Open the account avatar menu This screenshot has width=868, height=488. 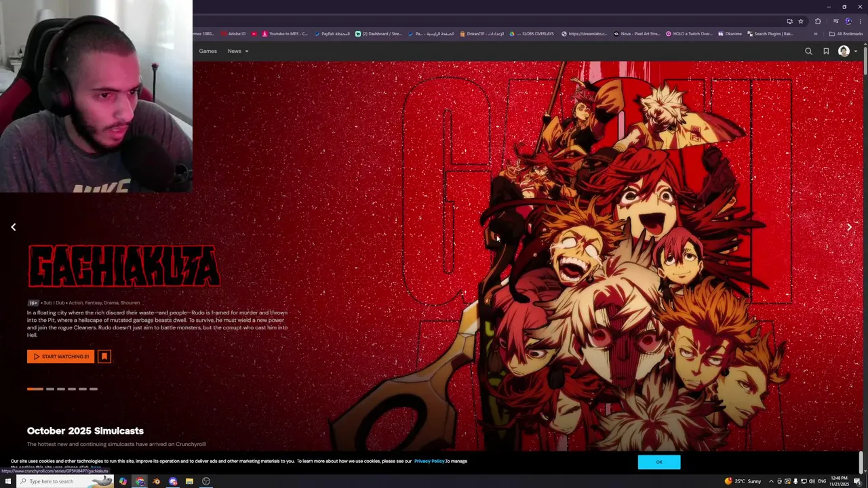[x=844, y=52]
